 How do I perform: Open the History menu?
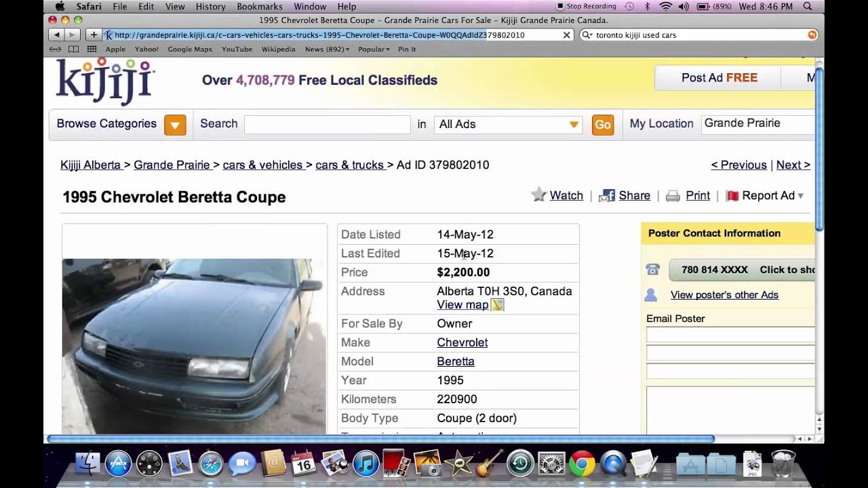tap(211, 7)
